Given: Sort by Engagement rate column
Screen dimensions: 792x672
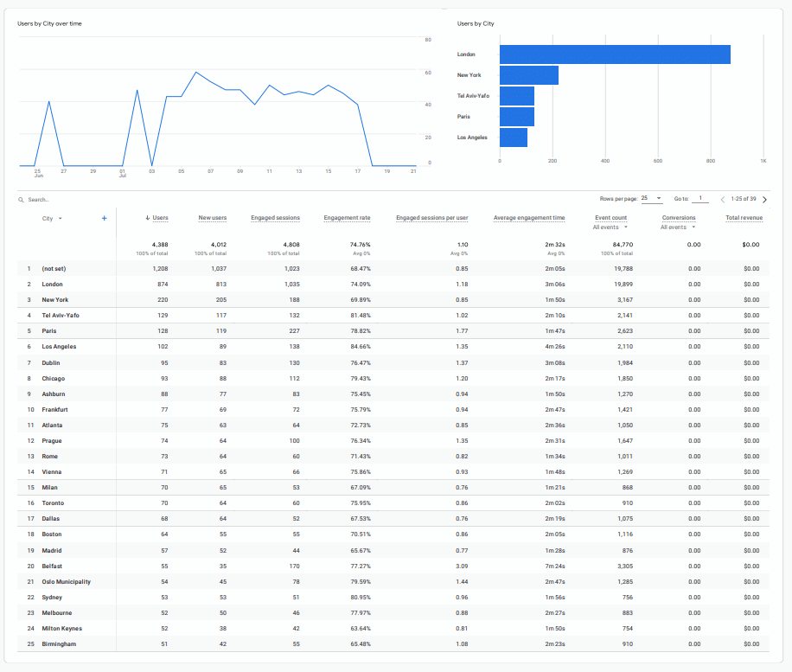Looking at the screenshot, I should [347, 218].
